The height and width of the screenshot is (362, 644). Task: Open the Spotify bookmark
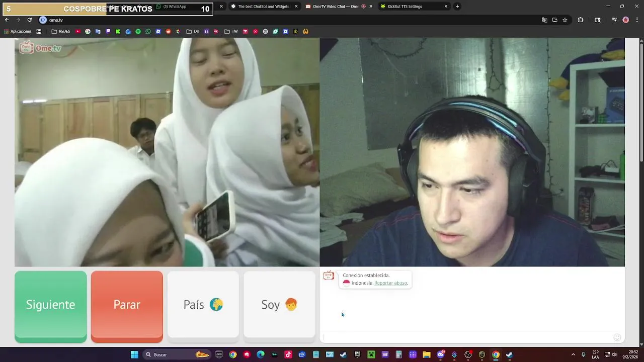(x=138, y=32)
